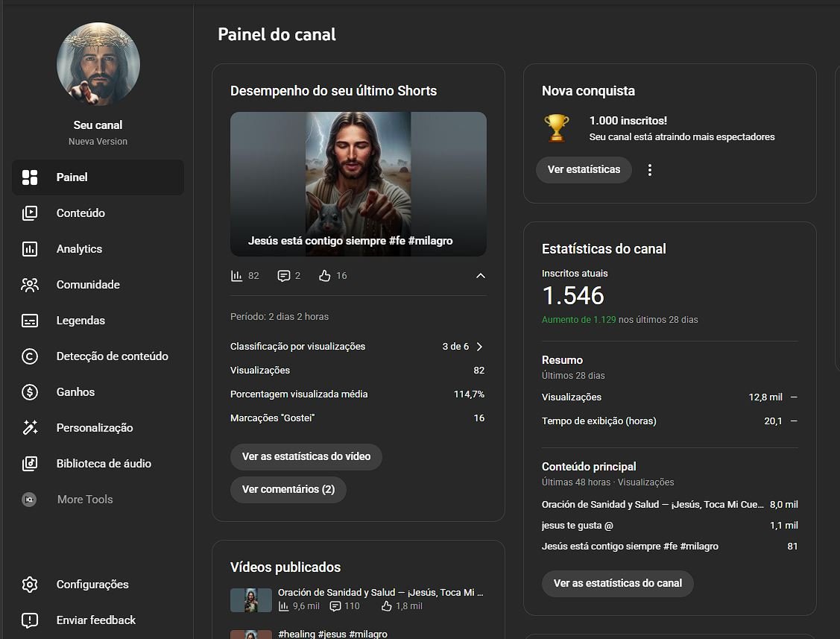The image size is (840, 639).
Task: Click thumbs-up icon beside 1,8 mil
Action: pyautogui.click(x=386, y=606)
